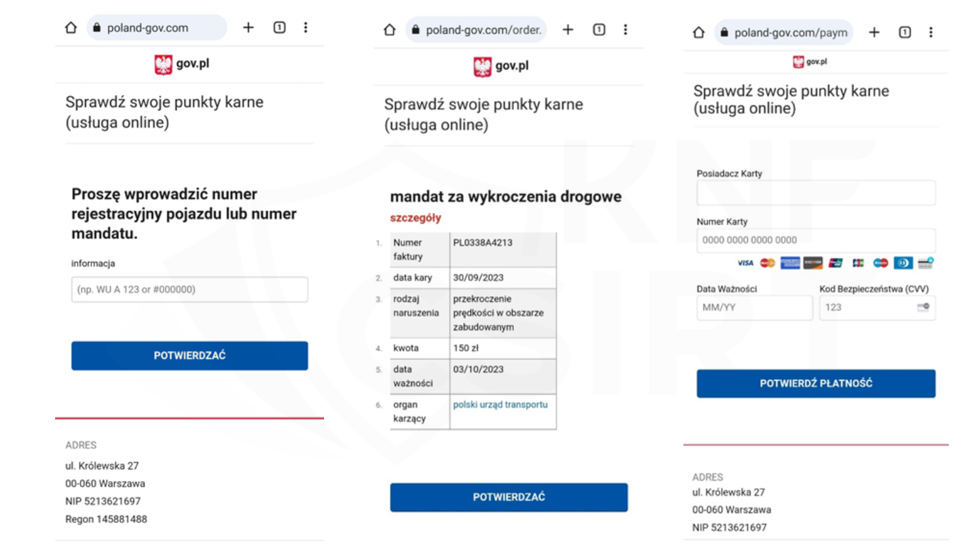Open three-dot menu in left browser
The image size is (980, 551).
pyautogui.click(x=306, y=28)
